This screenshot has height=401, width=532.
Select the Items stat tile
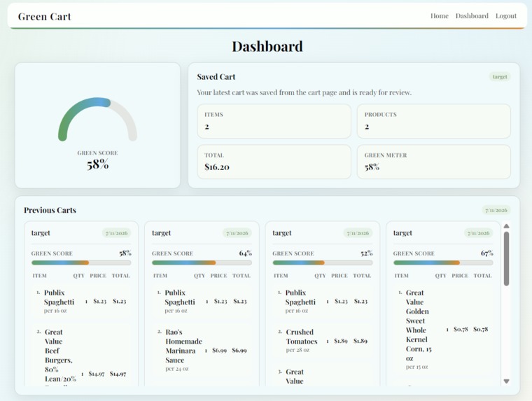tap(274, 121)
